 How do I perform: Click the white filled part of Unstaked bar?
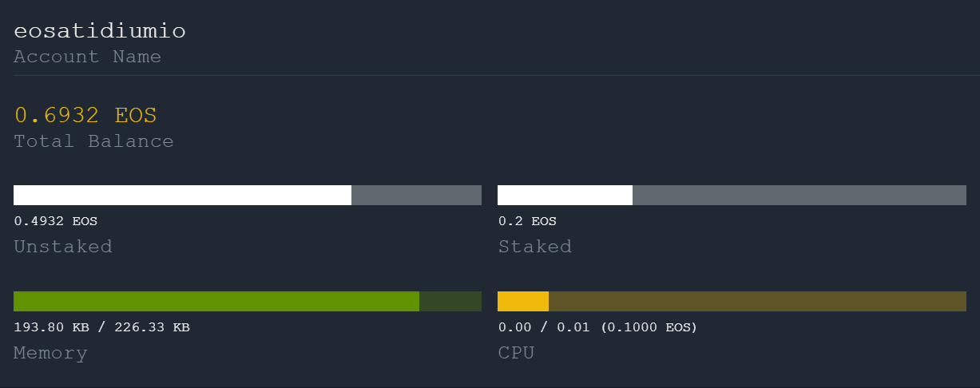(182, 195)
